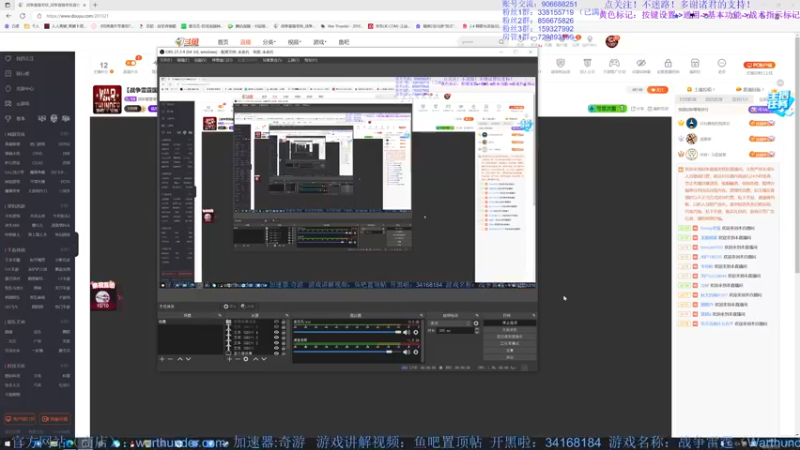Open the first menu in the OBS menu bar

point(166,60)
